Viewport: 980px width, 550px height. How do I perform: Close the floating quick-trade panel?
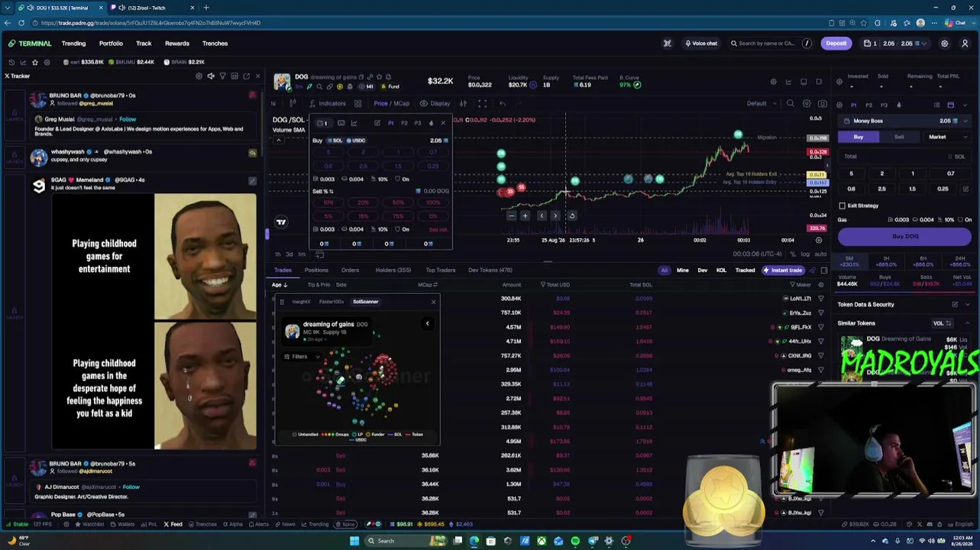pos(443,123)
